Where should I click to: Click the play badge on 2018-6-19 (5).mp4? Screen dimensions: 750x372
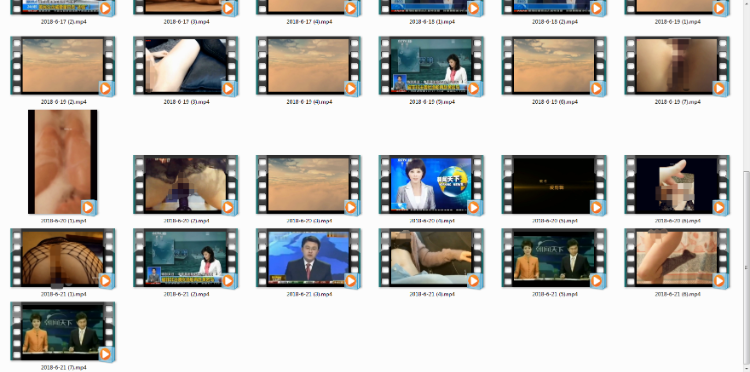[x=474, y=88]
